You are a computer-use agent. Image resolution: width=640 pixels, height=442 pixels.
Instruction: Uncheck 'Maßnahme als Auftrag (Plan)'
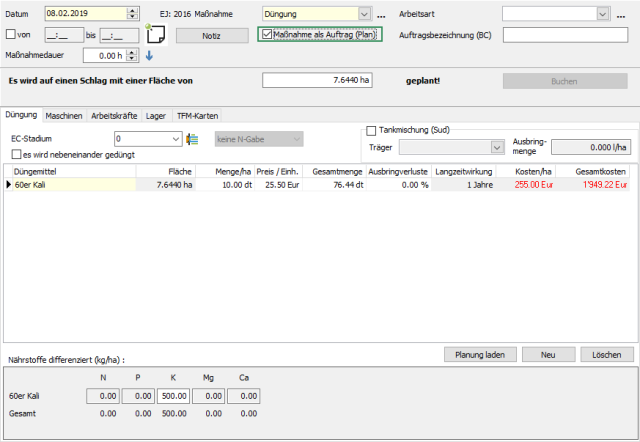[x=266, y=34]
